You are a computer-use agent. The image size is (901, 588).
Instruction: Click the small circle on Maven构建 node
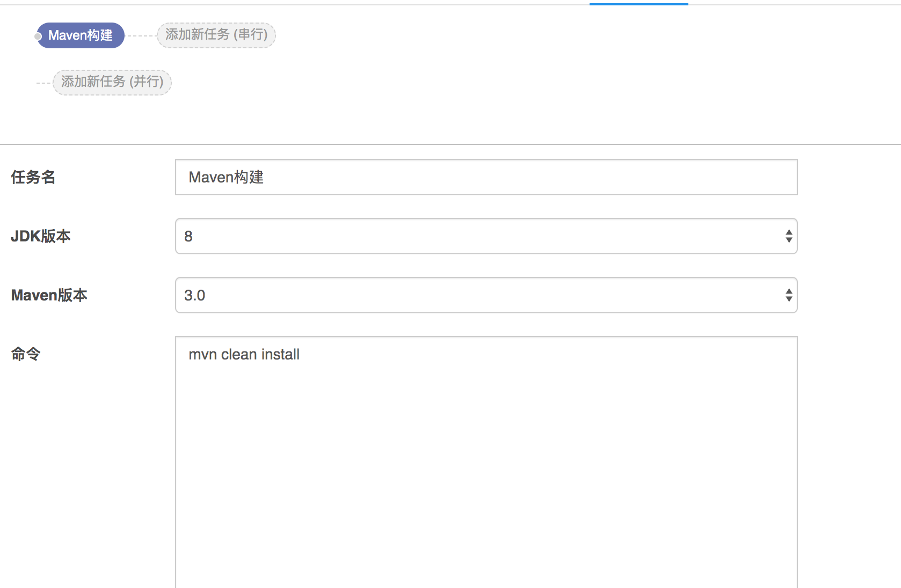coord(38,36)
